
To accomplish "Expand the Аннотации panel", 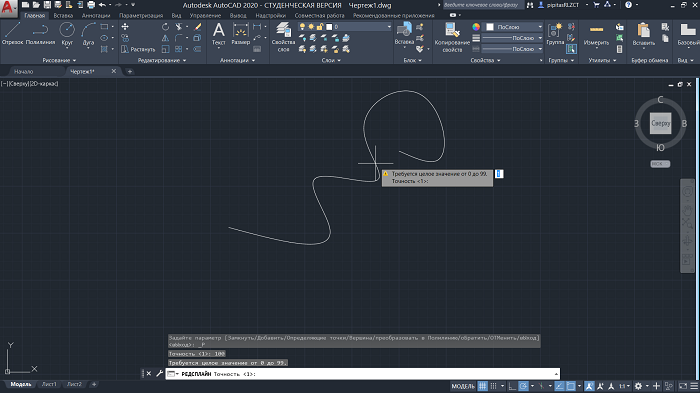I will 237,60.
